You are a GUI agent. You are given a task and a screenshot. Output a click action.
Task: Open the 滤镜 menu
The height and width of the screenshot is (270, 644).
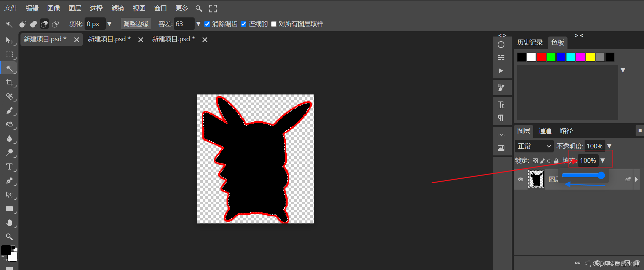(118, 8)
